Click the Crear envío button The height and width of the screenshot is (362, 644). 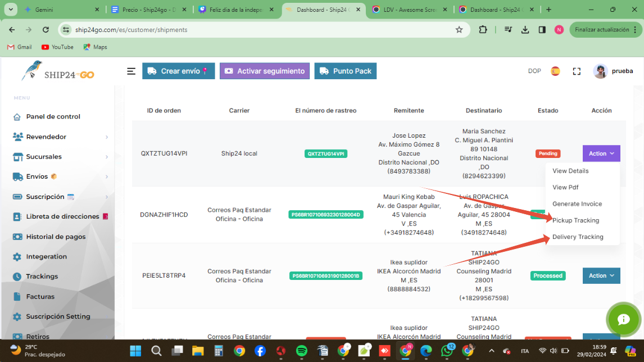178,71
